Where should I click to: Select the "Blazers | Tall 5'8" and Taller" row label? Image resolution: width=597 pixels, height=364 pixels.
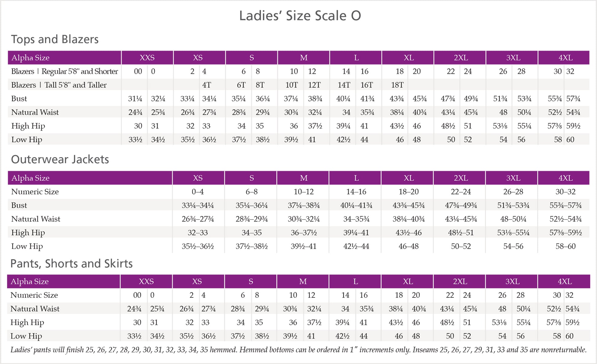[59, 85]
